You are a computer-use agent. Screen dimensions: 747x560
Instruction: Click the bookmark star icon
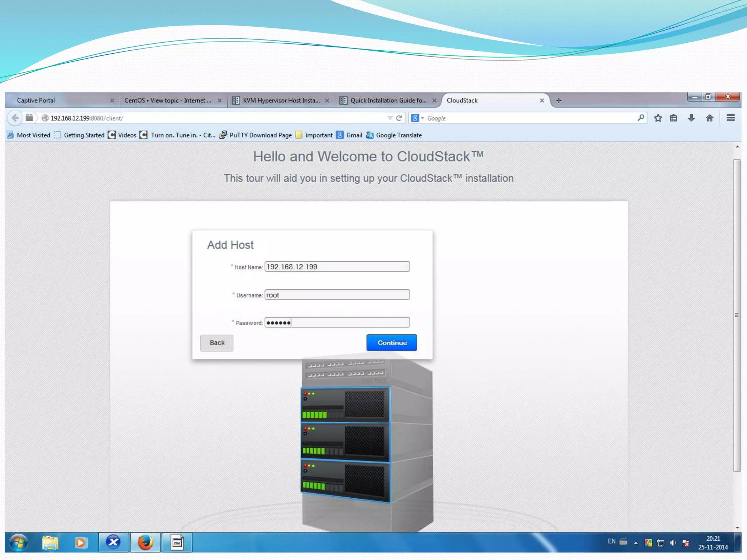(x=658, y=118)
